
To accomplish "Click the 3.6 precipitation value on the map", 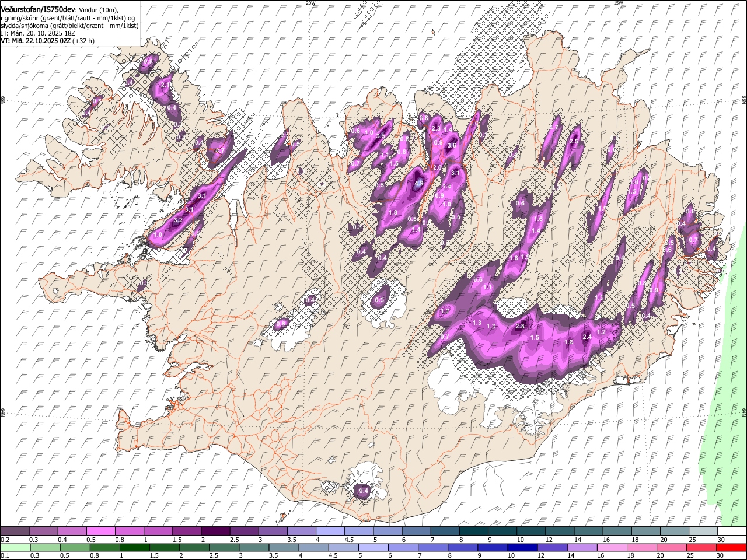I will pos(451,145).
